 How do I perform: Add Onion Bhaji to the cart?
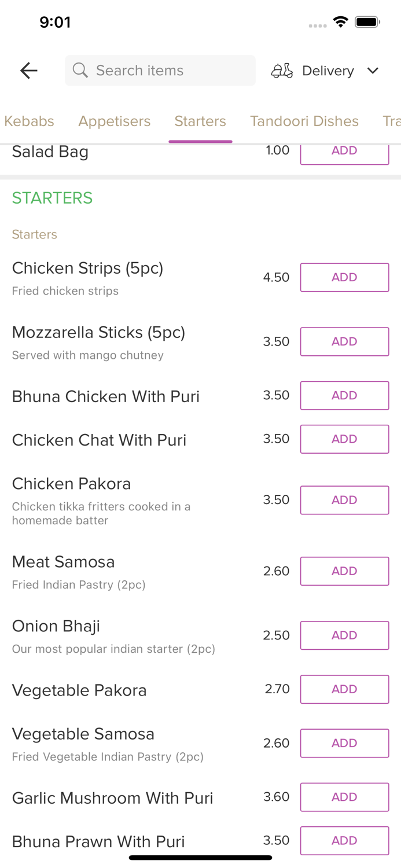coord(344,635)
